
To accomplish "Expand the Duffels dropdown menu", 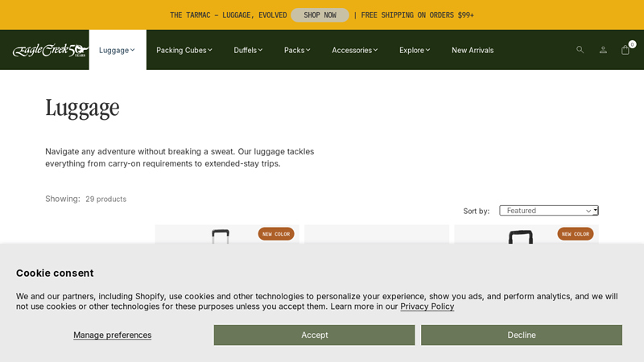I will (x=248, y=50).
